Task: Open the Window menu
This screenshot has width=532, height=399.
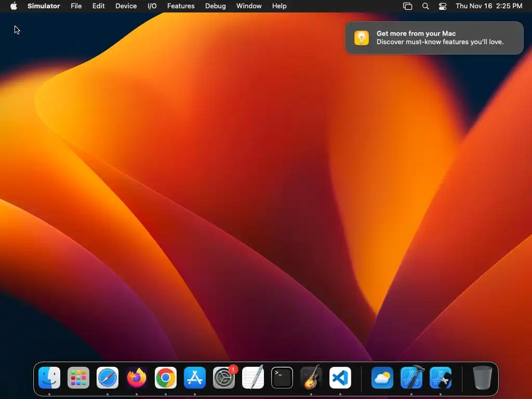Action: [x=249, y=6]
